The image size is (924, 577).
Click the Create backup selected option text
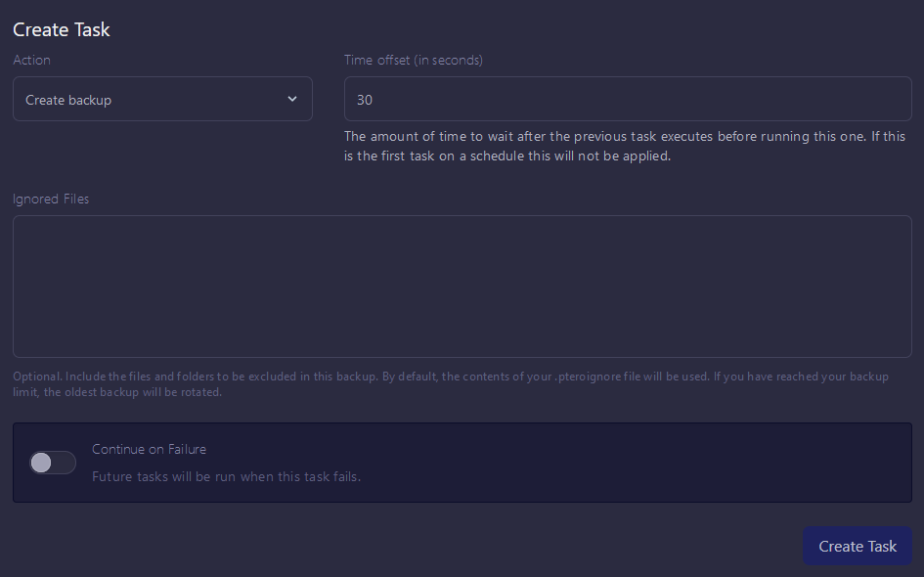tap(68, 100)
